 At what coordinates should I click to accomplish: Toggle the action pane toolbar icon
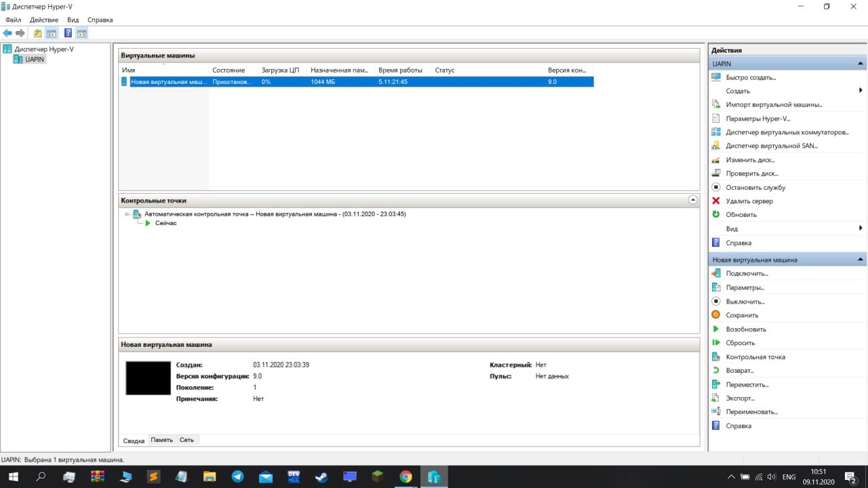click(x=81, y=33)
